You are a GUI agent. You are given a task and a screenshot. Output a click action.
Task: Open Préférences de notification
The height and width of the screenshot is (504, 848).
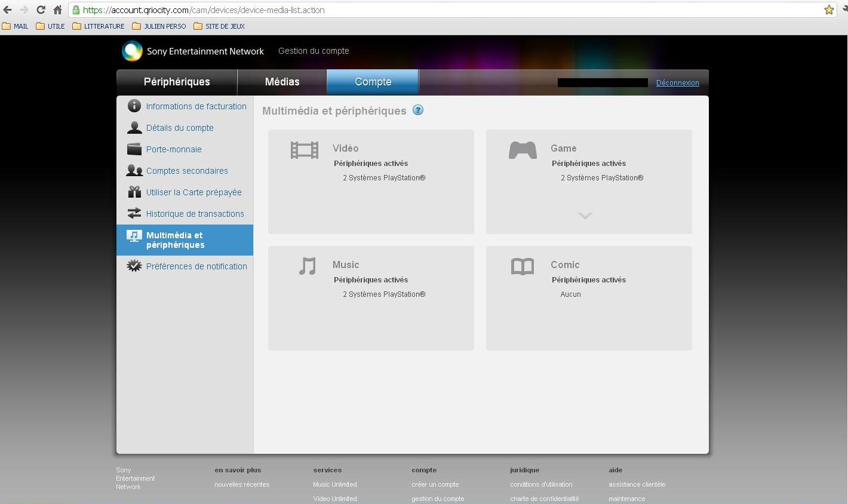tap(196, 266)
